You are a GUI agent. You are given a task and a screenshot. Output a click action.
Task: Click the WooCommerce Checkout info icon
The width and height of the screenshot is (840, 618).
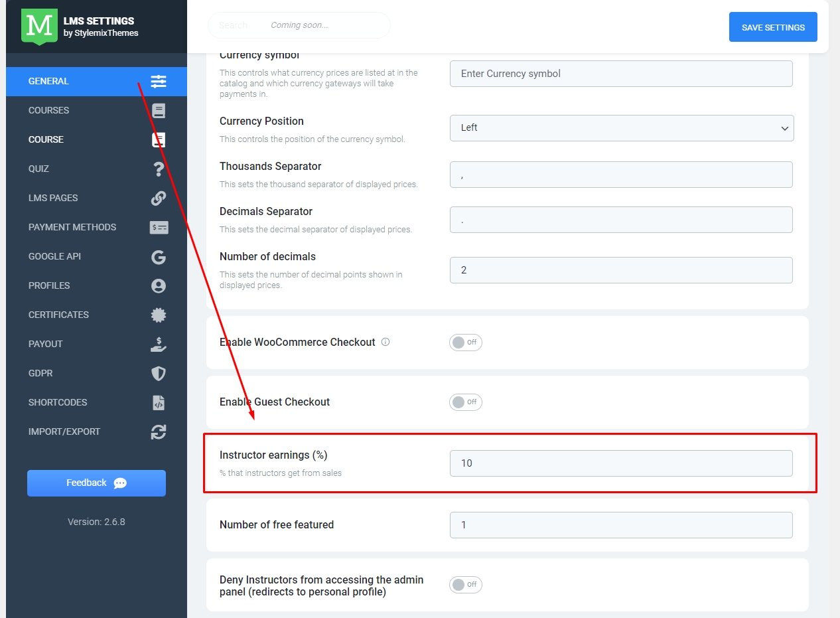(x=385, y=342)
